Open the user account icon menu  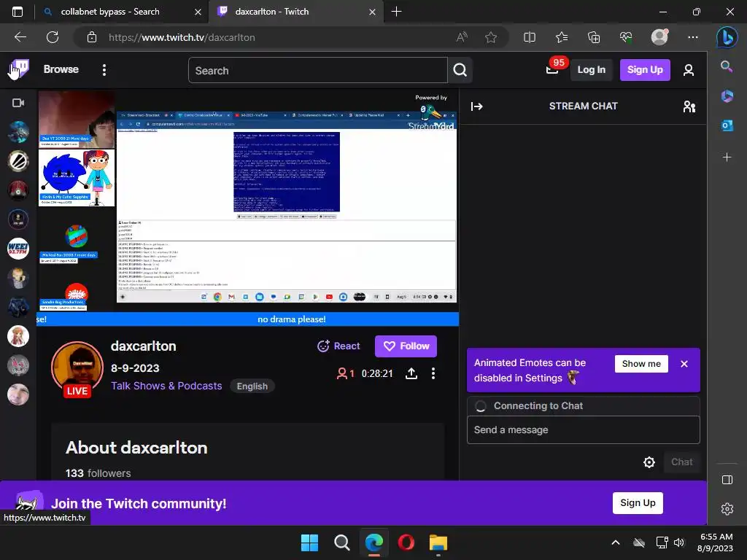[x=688, y=70]
